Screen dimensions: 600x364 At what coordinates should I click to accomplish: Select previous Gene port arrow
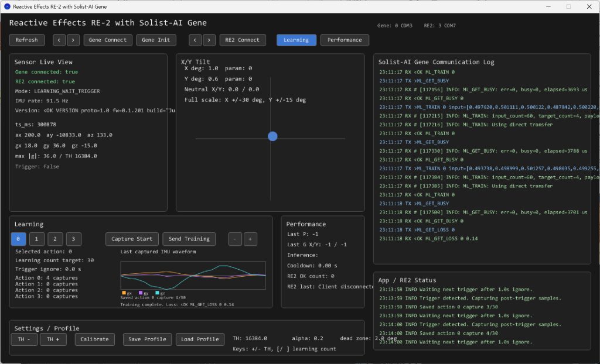click(59, 40)
